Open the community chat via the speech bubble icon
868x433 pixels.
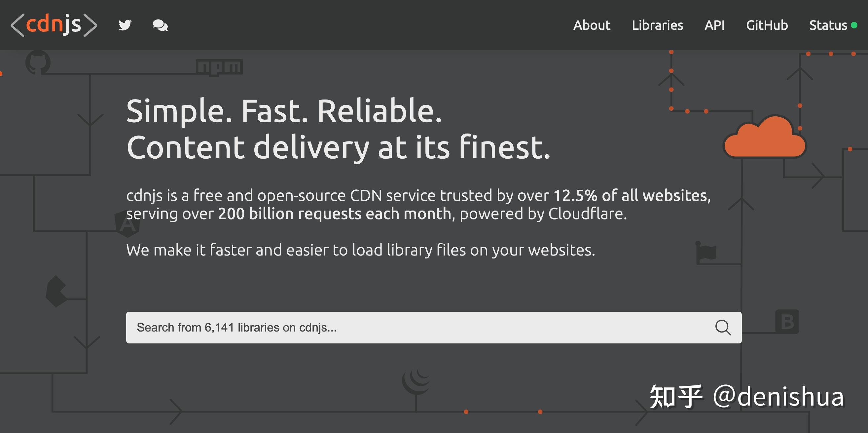point(161,25)
